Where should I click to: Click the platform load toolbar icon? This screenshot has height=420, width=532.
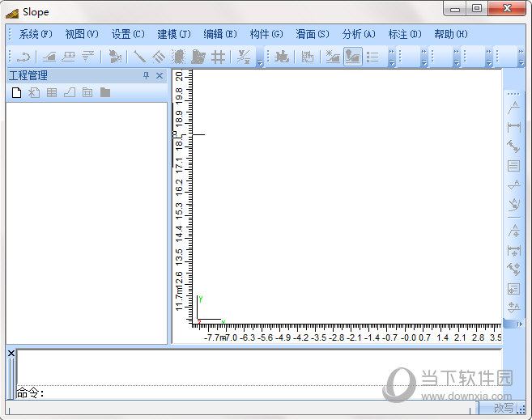69,57
